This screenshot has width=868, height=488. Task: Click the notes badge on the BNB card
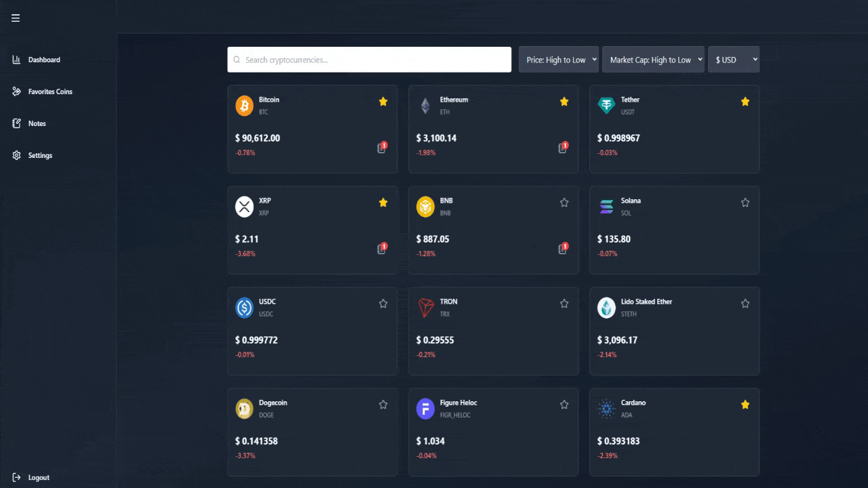coord(562,248)
